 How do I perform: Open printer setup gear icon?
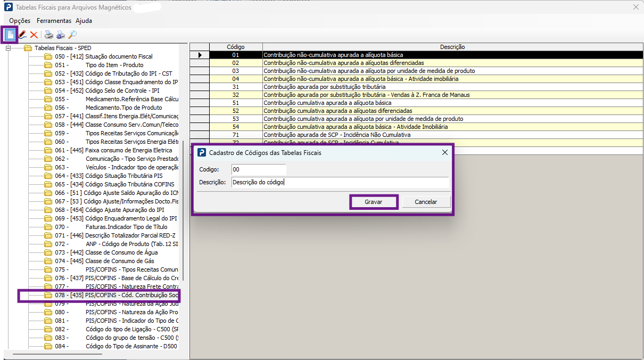point(61,35)
